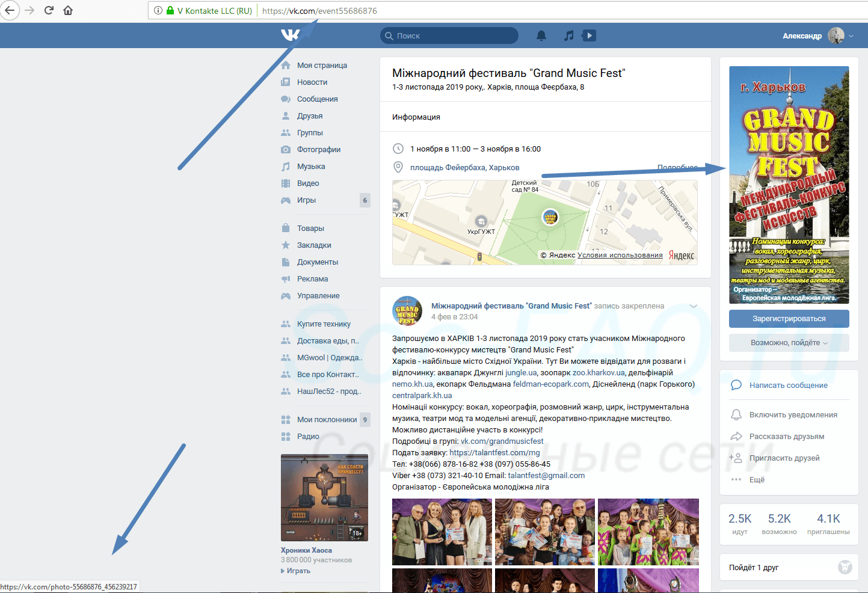View 5.2K возможно count
868x593 pixels.
(x=779, y=523)
